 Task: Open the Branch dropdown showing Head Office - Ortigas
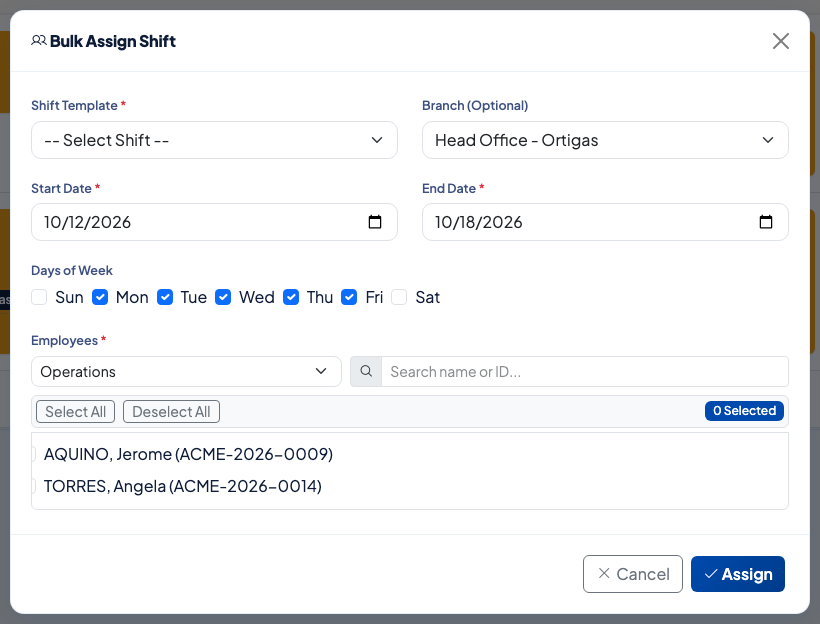tap(605, 140)
